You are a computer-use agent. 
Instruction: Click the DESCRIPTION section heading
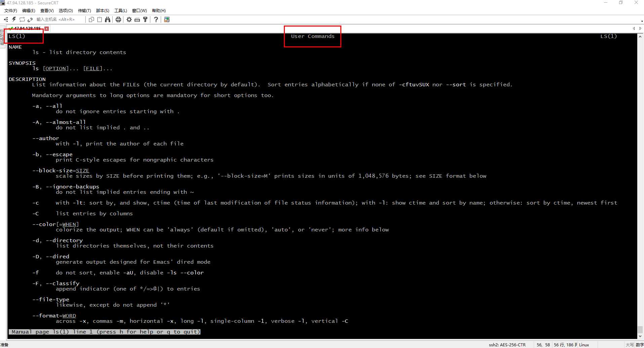27,79
